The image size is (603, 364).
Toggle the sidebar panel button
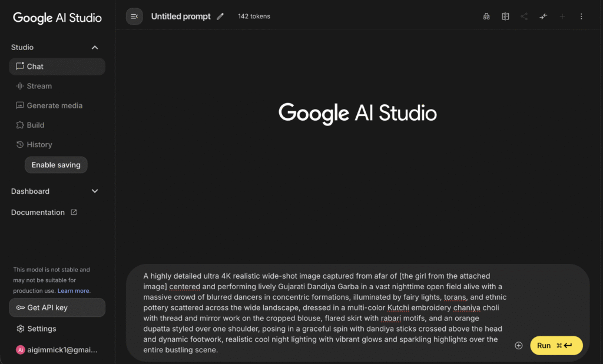134,16
